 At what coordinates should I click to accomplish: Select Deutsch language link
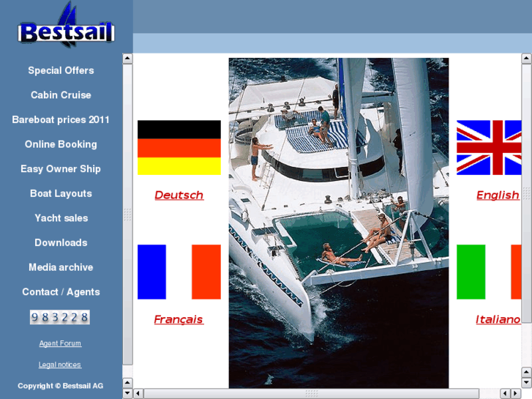pos(179,195)
